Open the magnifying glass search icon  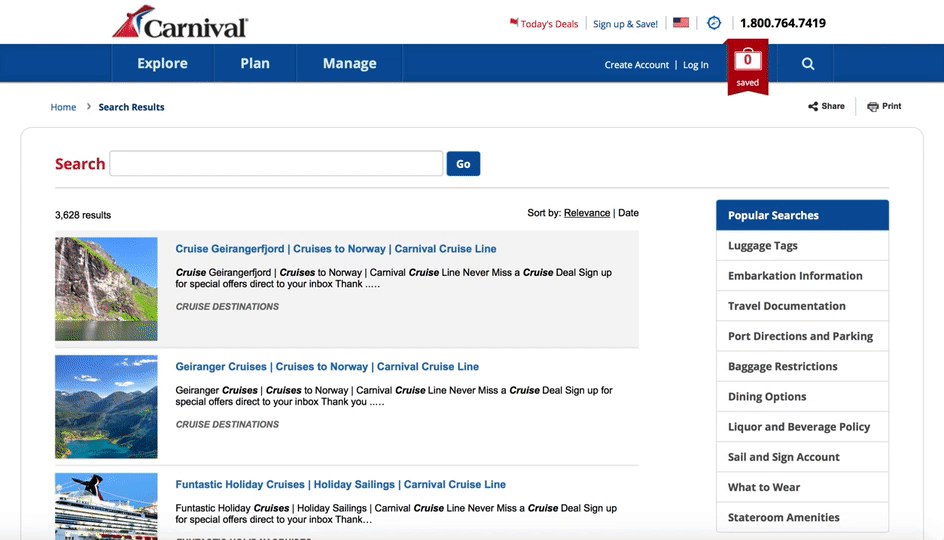(x=808, y=64)
